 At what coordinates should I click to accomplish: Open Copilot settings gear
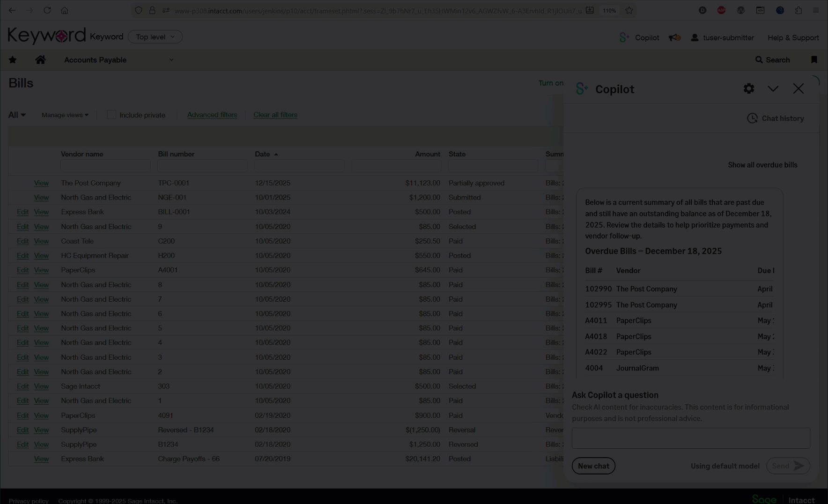(748, 89)
